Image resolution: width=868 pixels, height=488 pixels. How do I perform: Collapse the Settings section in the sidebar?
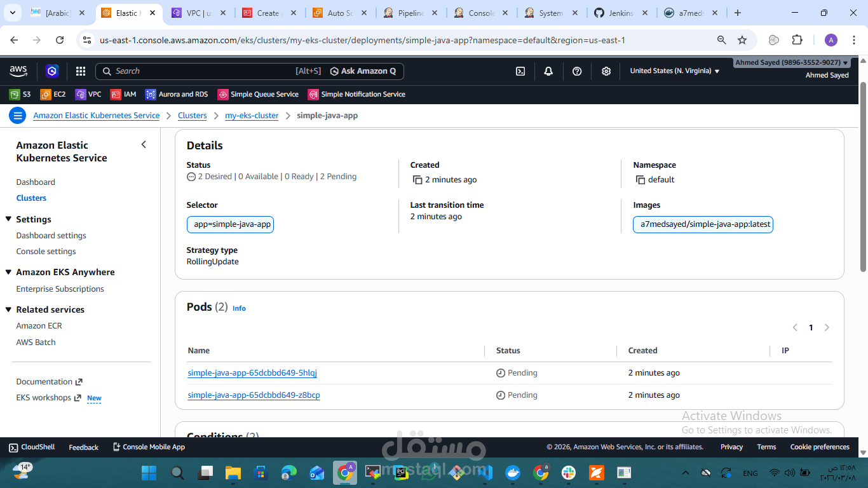(x=9, y=219)
